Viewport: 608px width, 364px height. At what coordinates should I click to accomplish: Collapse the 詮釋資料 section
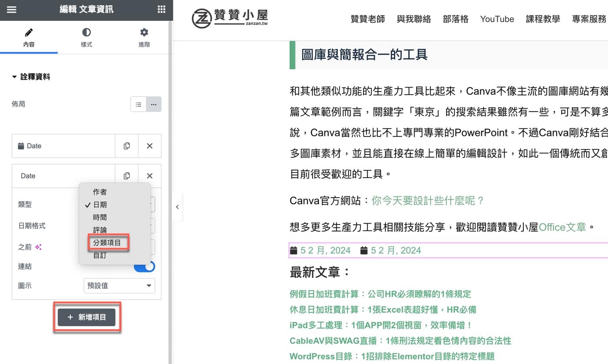[x=31, y=77]
